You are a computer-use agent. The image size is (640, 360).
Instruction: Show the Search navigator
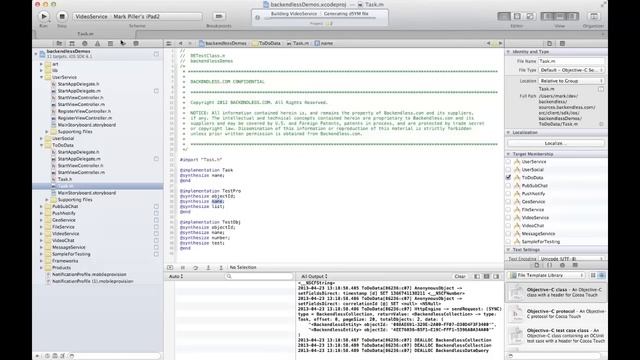pyautogui.click(x=84, y=43)
